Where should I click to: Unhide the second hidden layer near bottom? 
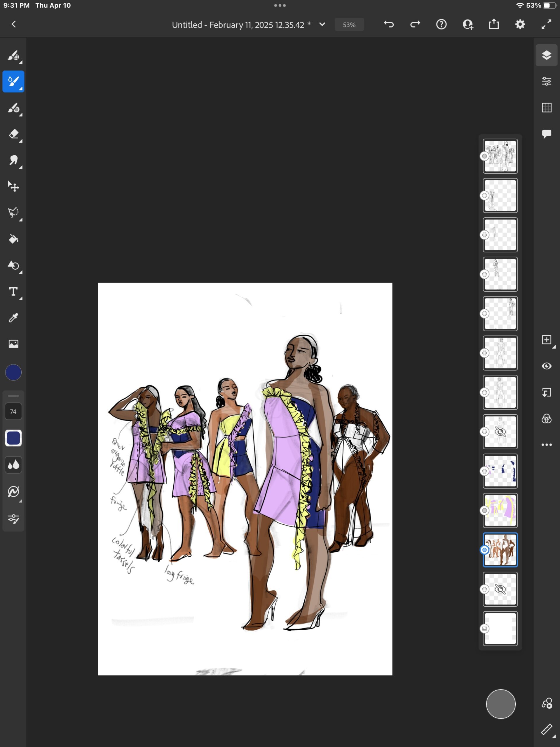(x=500, y=589)
